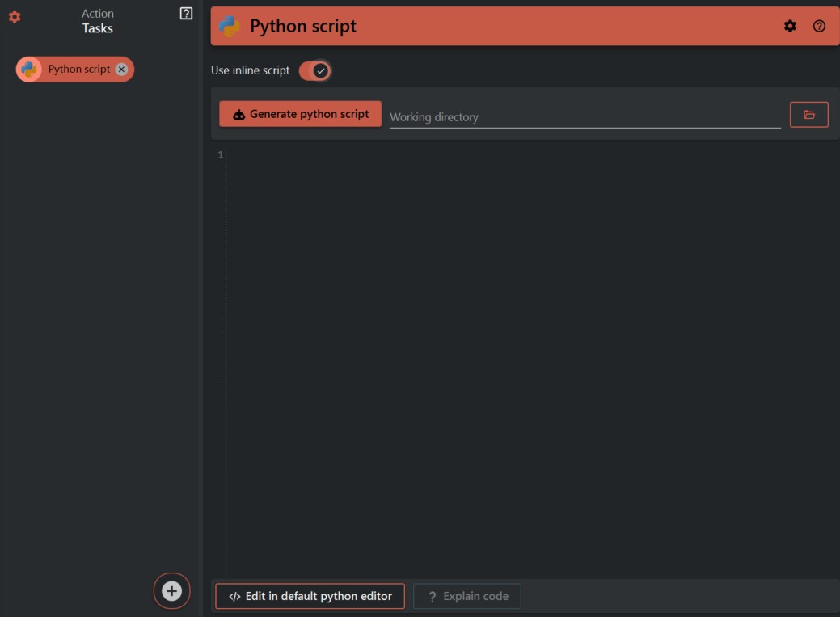Add a new task with plus button

pyautogui.click(x=171, y=591)
